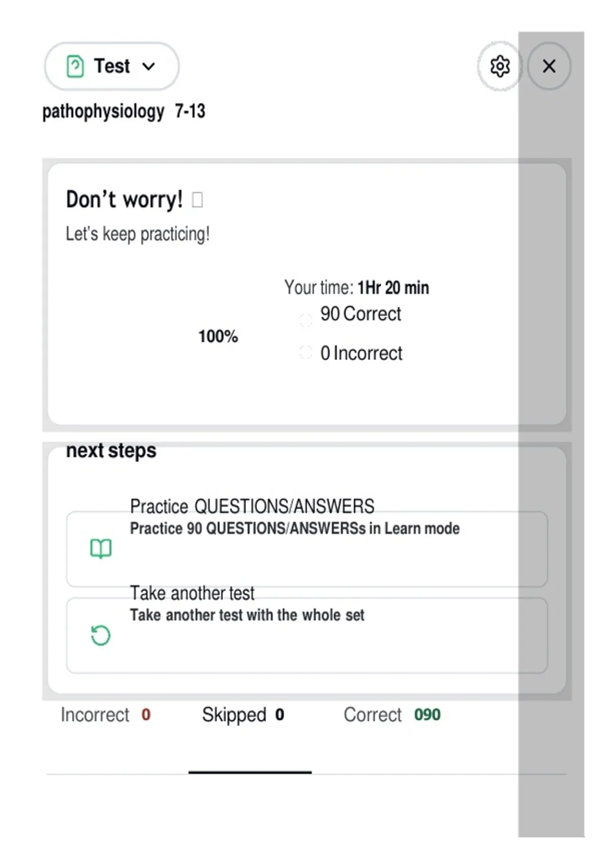Viewport: 613px width, 868px height.
Task: Switch to the Skipped 0 tab
Action: (243, 715)
